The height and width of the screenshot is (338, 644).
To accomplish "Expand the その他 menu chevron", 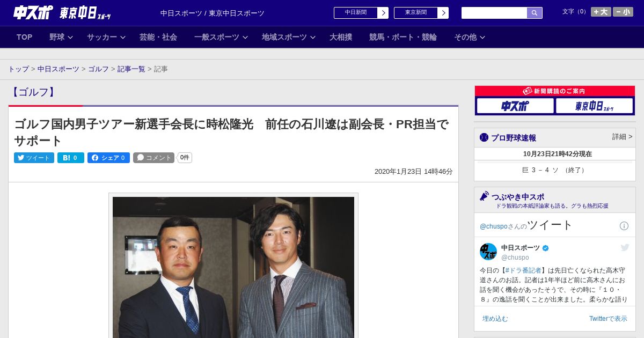I will point(482,37).
